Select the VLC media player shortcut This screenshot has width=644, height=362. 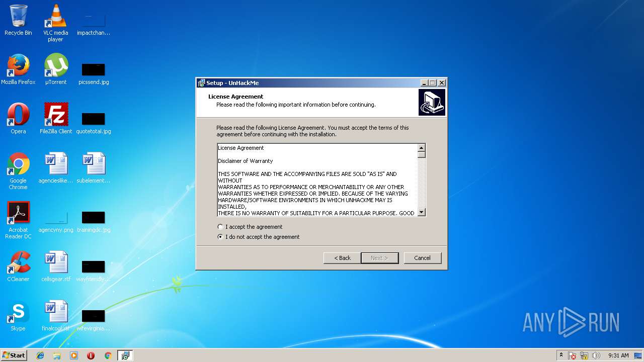coord(55,23)
